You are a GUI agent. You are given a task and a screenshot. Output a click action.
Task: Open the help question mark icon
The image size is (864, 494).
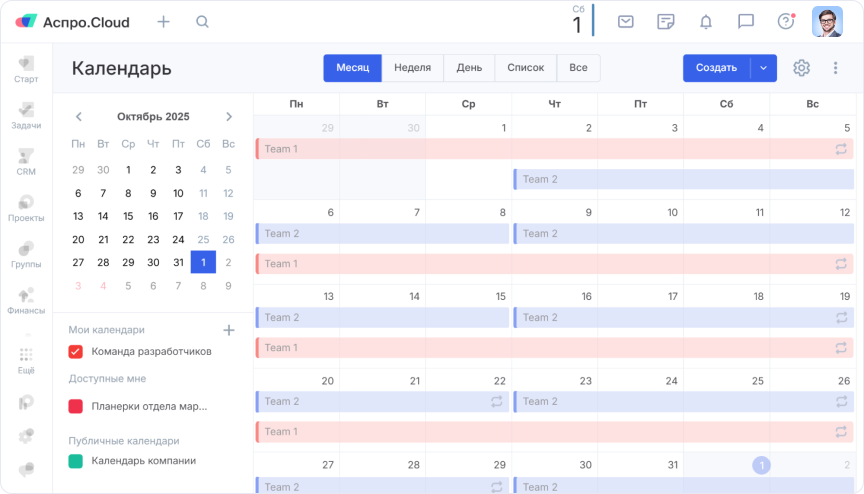point(785,21)
